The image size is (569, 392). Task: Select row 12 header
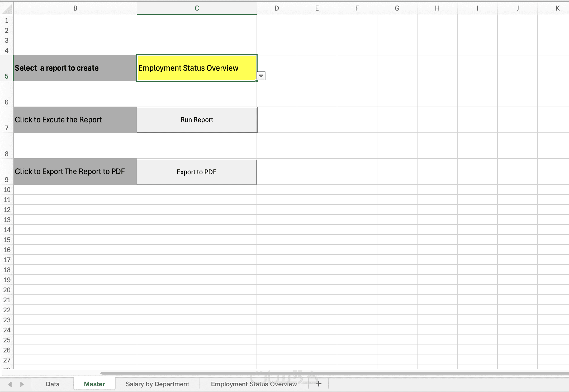(7, 210)
